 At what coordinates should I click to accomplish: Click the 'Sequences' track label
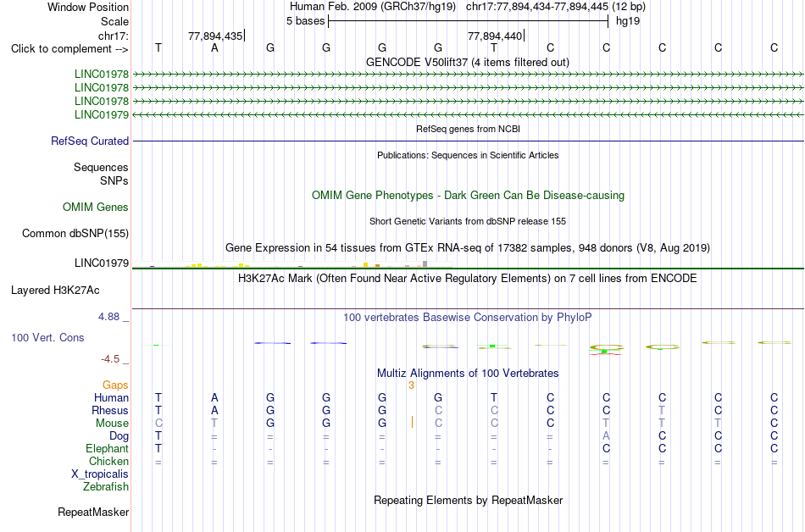pyautogui.click(x=101, y=167)
